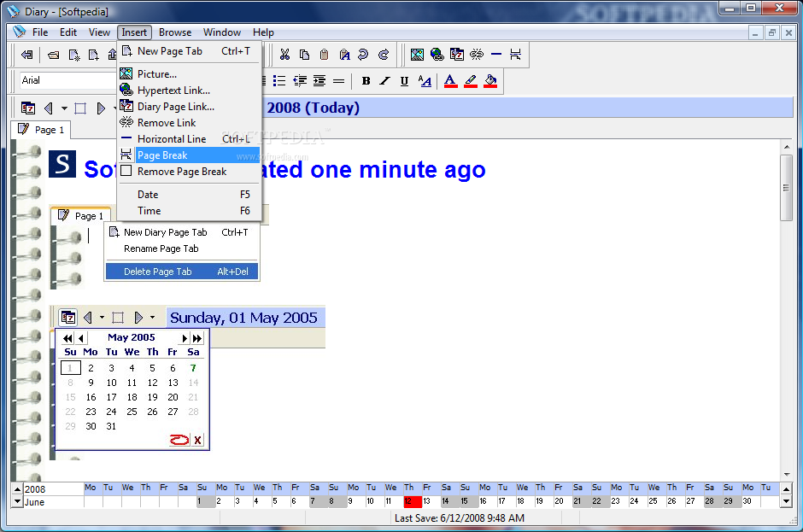Image resolution: width=803 pixels, height=532 pixels.
Task: Toggle Bold formatting
Action: [x=366, y=81]
